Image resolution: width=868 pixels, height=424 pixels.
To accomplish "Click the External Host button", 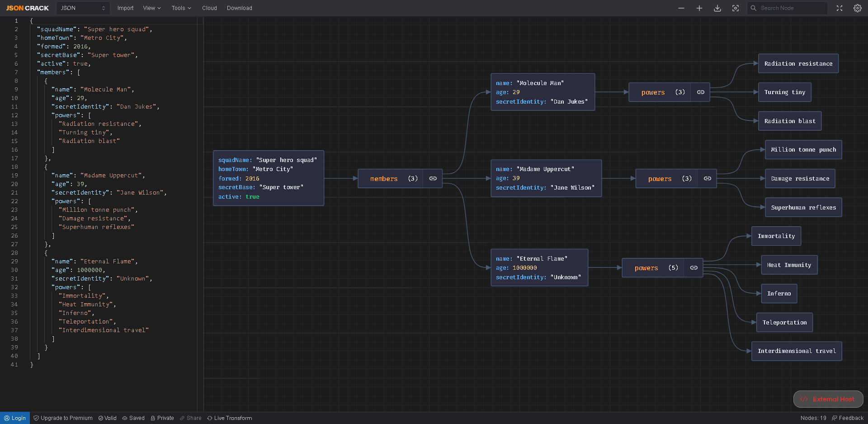I will pos(828,399).
